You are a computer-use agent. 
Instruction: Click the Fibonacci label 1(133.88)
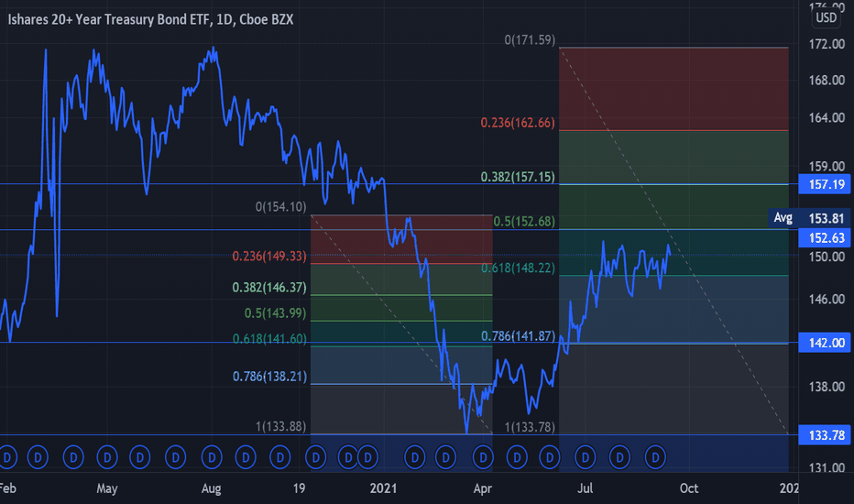click(280, 425)
